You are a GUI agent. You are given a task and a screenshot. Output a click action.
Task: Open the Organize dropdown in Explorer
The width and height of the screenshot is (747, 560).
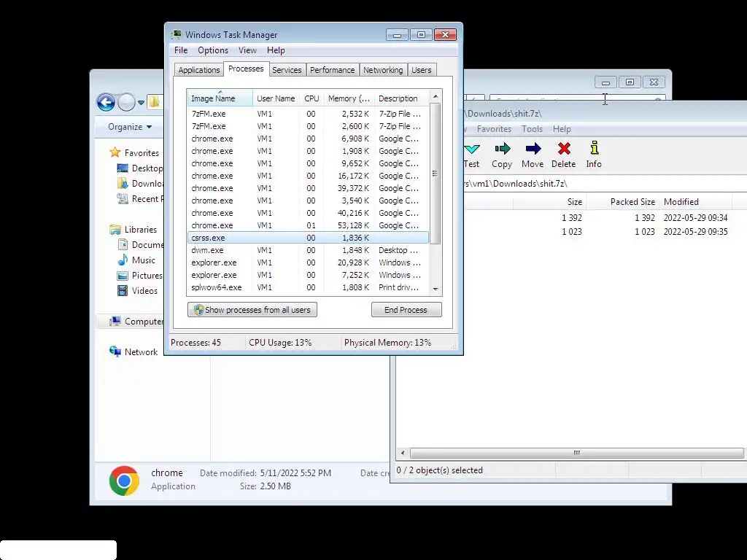click(x=130, y=127)
